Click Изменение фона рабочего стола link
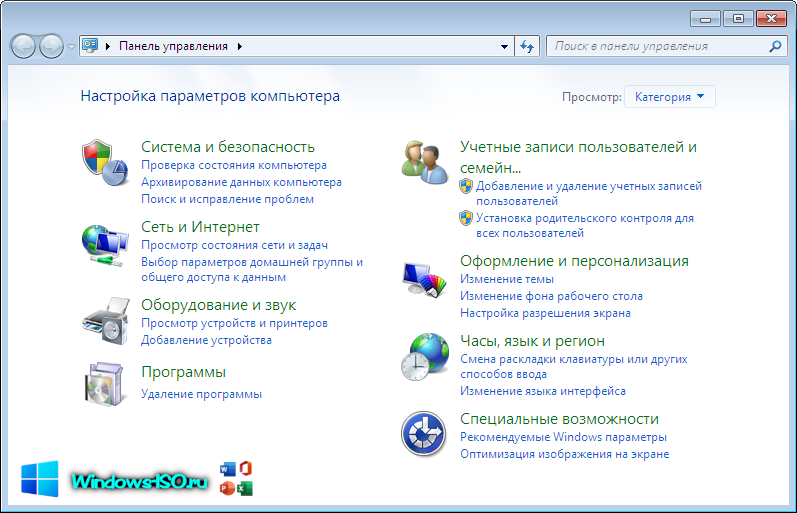797x513 pixels. point(551,296)
